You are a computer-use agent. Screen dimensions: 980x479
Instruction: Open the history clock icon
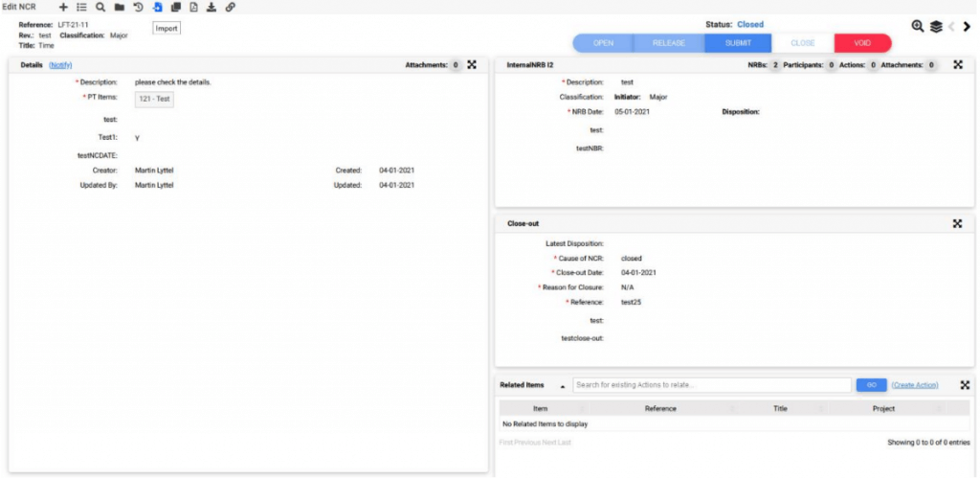[138, 7]
